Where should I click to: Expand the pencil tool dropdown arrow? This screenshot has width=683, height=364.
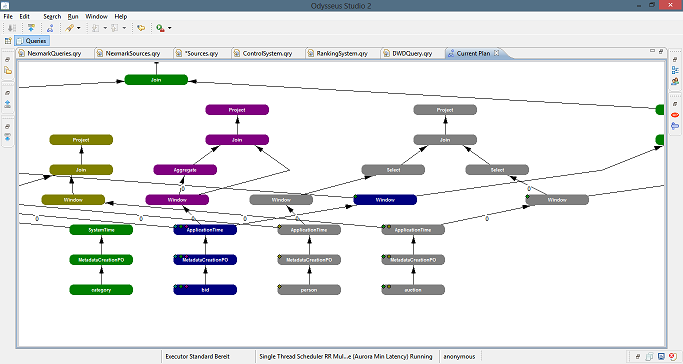(x=78, y=28)
